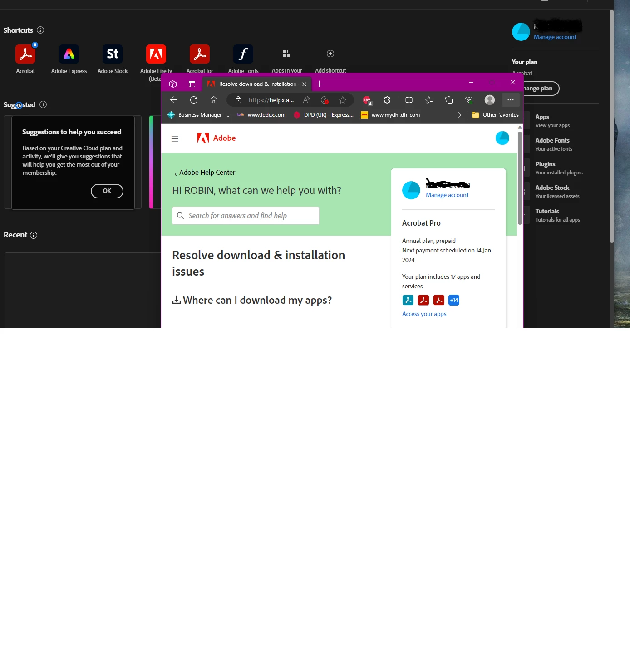This screenshot has height=672, width=630.
Task: Show info tooltip next to Suggested heading
Action: 43,104
